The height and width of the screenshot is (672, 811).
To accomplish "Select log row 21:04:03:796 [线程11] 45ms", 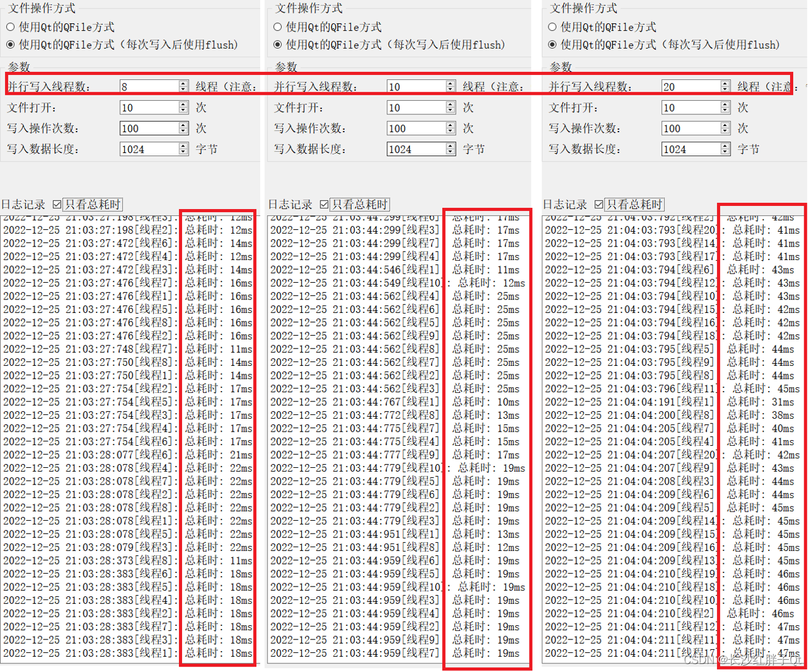I will pos(673,389).
